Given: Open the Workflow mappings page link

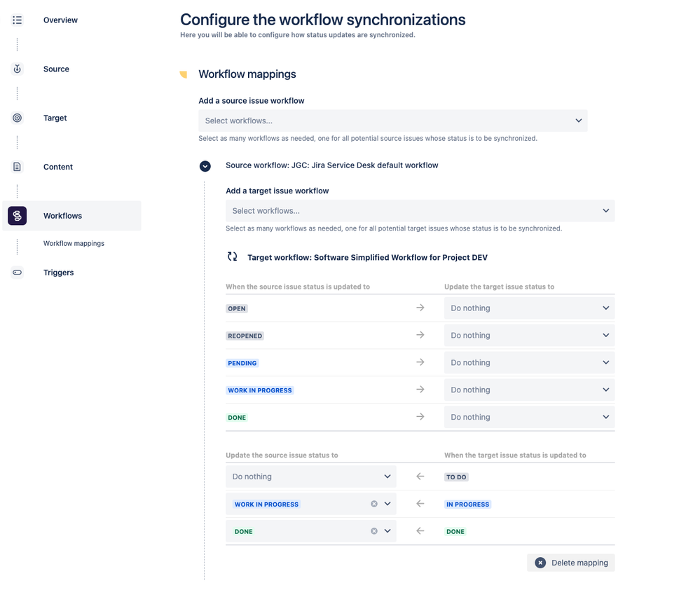Looking at the screenshot, I should coord(74,243).
